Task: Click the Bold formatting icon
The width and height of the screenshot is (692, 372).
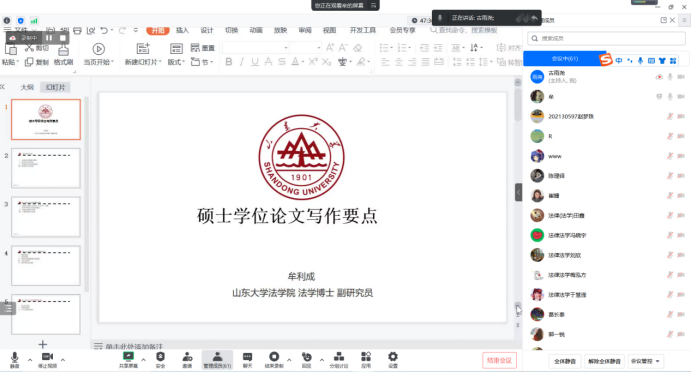Action: tap(229, 62)
